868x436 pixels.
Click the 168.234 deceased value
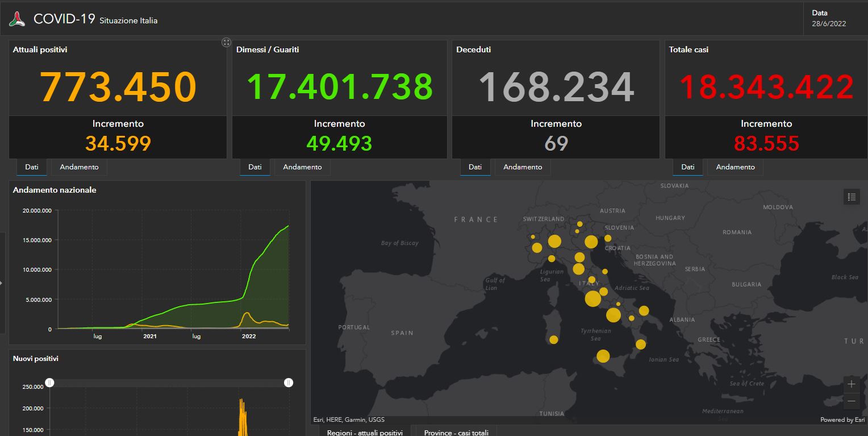click(556, 87)
